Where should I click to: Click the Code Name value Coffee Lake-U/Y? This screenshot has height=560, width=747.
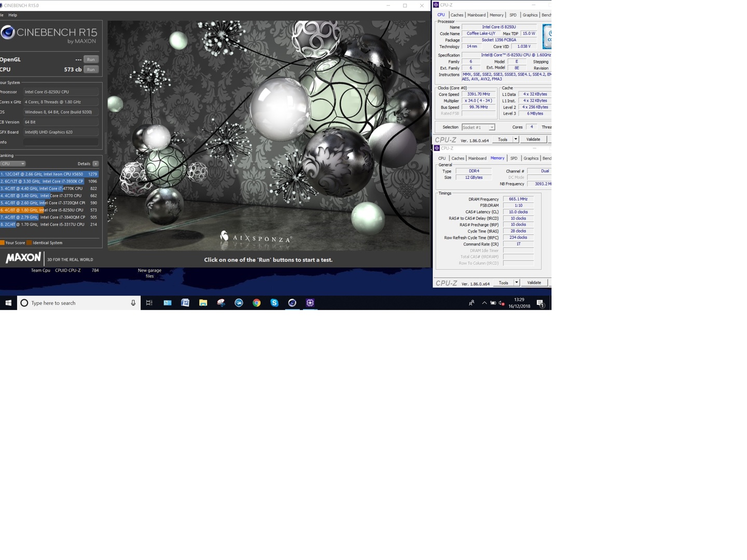481,34
